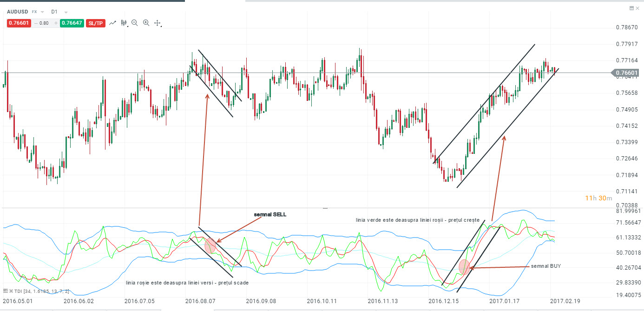Screen dimensions: 644x311
Task: Click the zoom out magnifier icon
Action: [134, 23]
